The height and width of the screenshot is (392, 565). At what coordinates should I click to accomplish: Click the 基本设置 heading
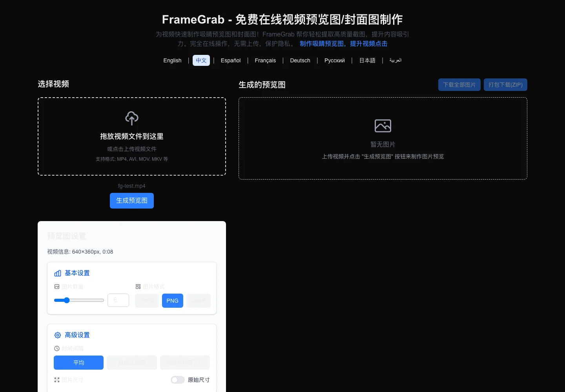(x=77, y=273)
